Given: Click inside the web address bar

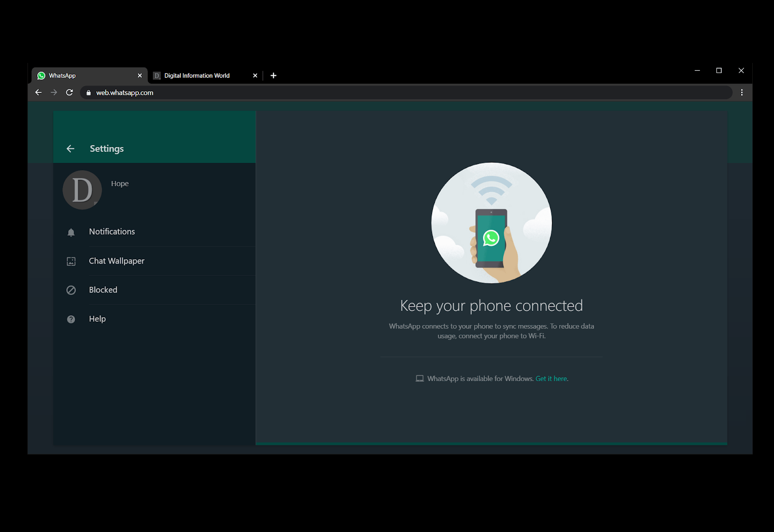Looking at the screenshot, I should (x=290, y=92).
